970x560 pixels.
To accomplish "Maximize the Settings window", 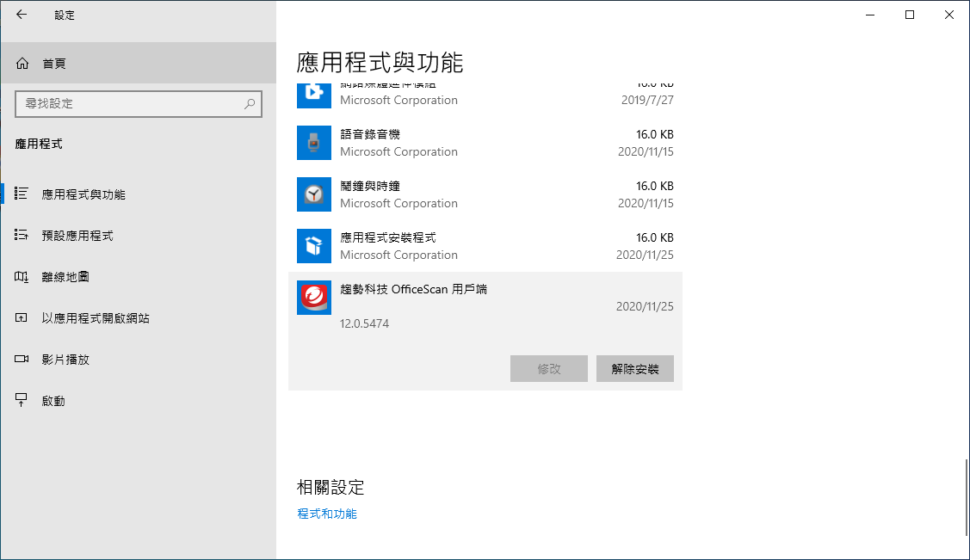I will 910,15.
